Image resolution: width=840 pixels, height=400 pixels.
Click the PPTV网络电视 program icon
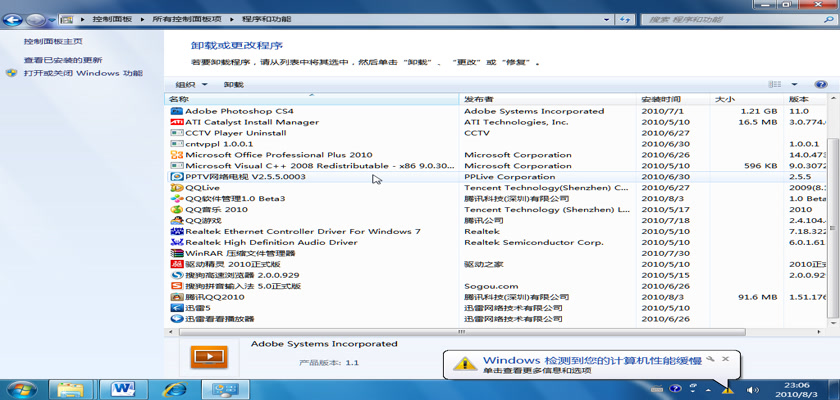[177, 177]
